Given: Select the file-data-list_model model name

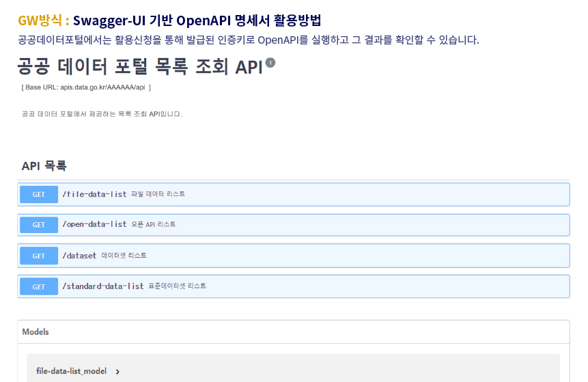Looking at the screenshot, I should 71,371.
